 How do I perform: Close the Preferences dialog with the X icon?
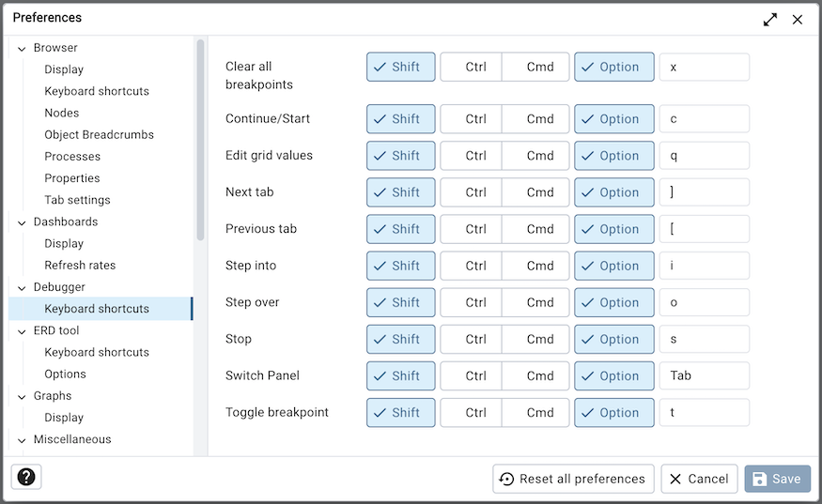(798, 19)
